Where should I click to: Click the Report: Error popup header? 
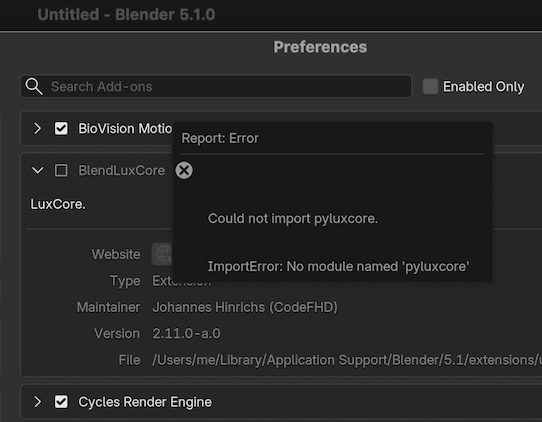click(220, 138)
